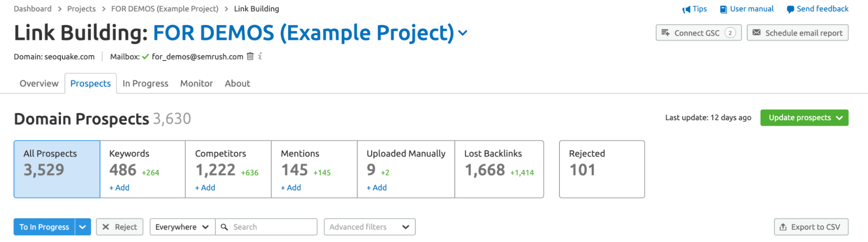Expand the Advanced filters dropdown
The width and height of the screenshot is (868, 242).
click(370, 227)
